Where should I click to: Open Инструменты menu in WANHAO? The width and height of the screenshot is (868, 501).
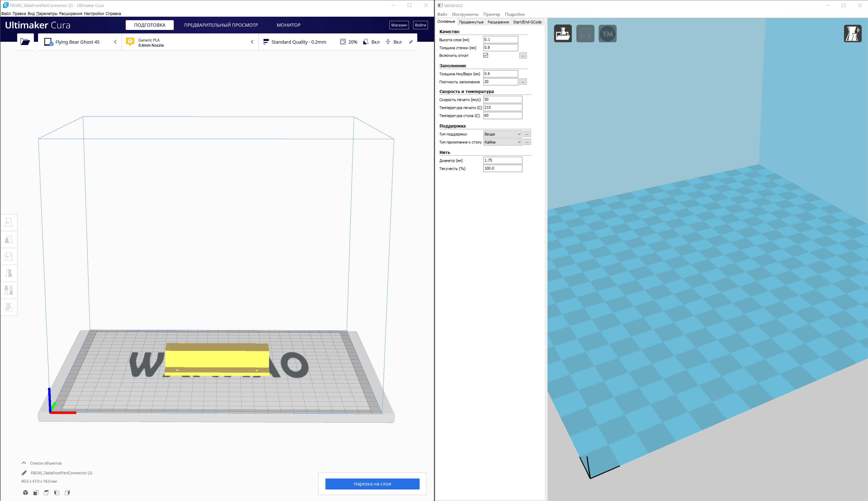(465, 14)
